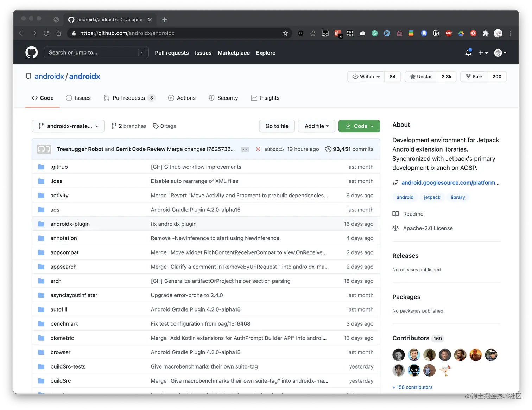The height and width of the screenshot is (410, 532).
Task: Open the green Code download dropdown
Action: click(x=359, y=126)
